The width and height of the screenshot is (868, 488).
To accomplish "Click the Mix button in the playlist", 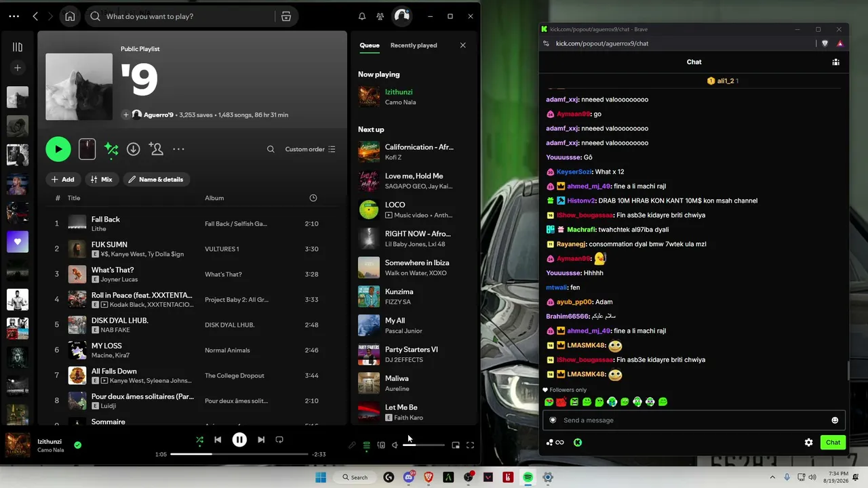I will point(101,180).
